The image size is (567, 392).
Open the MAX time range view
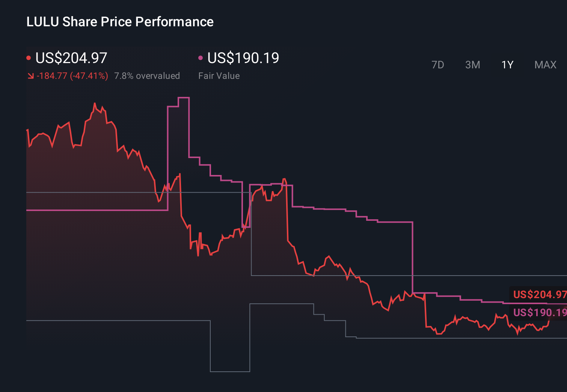click(x=545, y=65)
